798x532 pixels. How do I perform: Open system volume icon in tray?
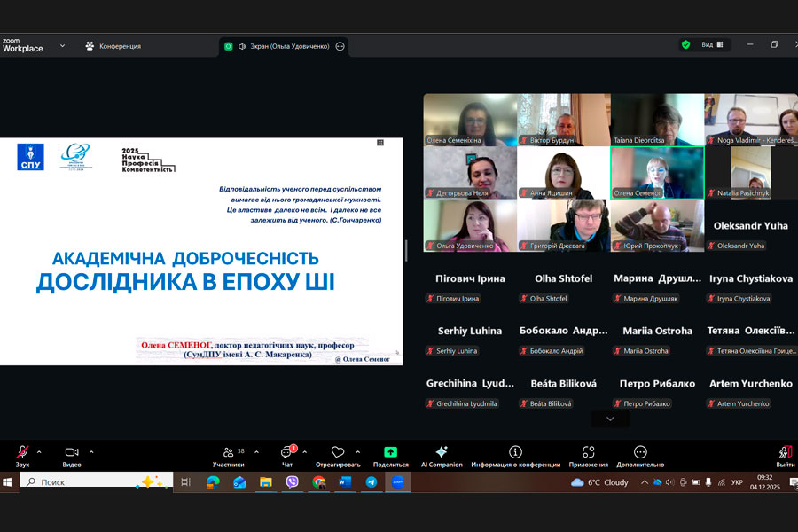(x=669, y=482)
